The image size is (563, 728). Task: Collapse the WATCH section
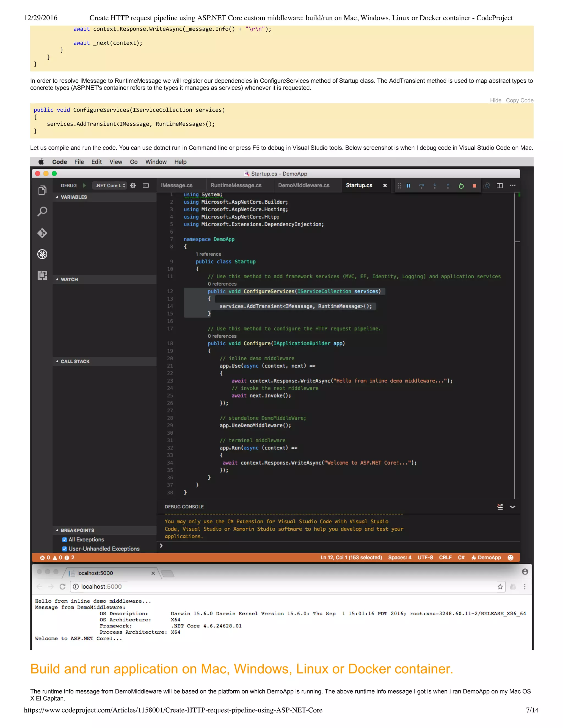pyautogui.click(x=104, y=279)
